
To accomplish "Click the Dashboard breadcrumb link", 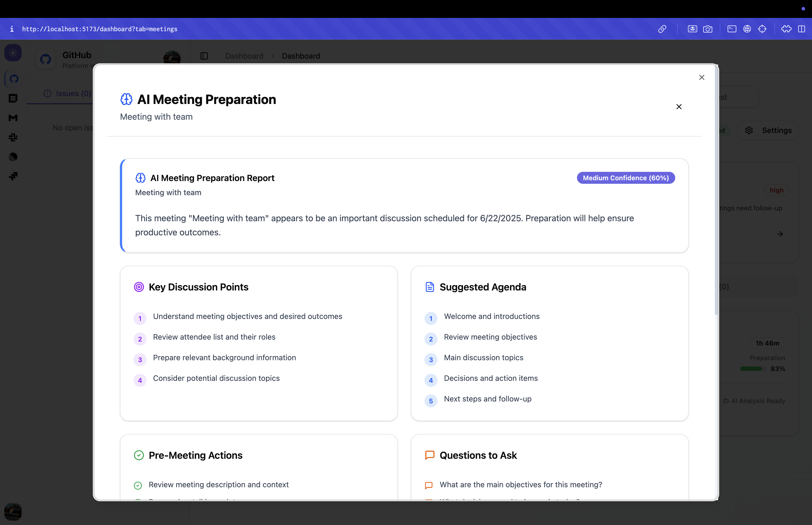I will [x=244, y=56].
